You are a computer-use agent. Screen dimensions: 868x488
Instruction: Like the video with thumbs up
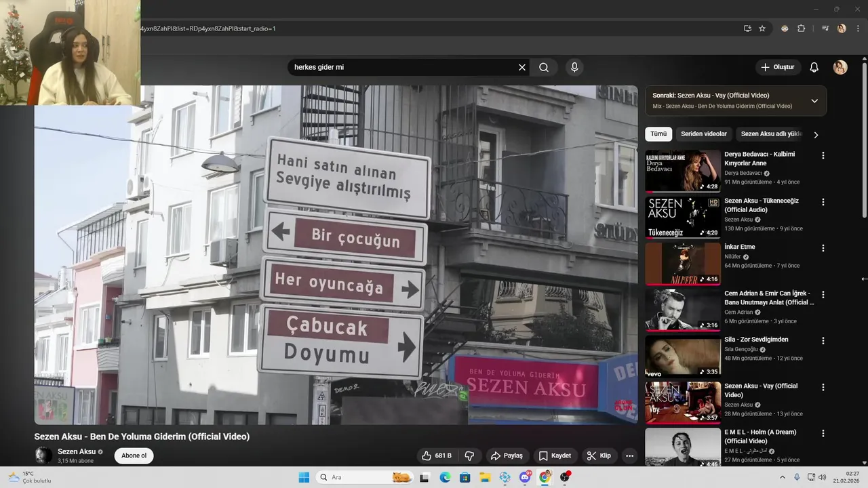[436, 455]
